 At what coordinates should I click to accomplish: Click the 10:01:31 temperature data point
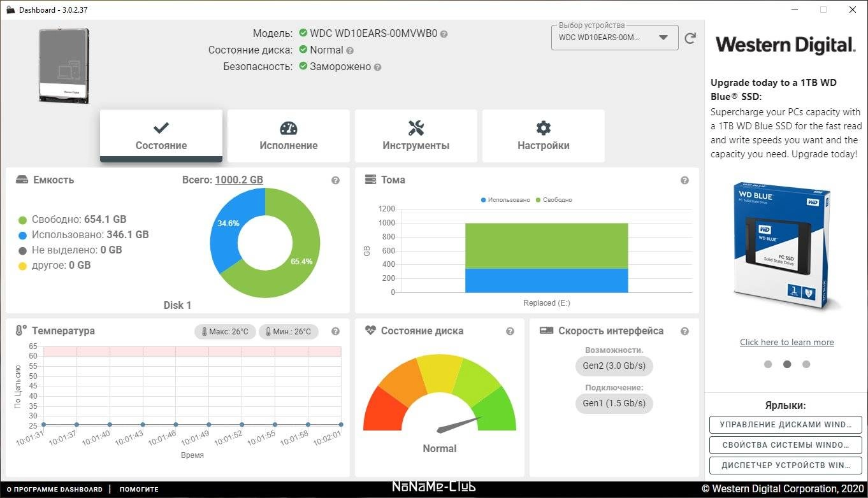coord(43,424)
